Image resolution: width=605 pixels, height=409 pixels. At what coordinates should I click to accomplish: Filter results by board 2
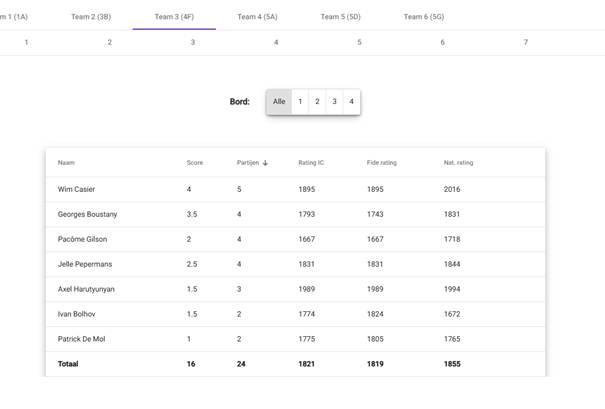coord(317,102)
